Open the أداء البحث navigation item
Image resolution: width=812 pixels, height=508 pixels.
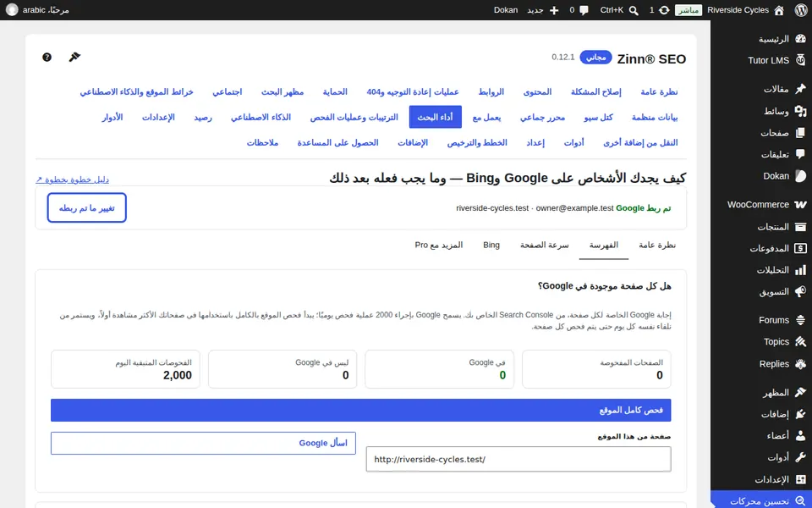click(435, 117)
